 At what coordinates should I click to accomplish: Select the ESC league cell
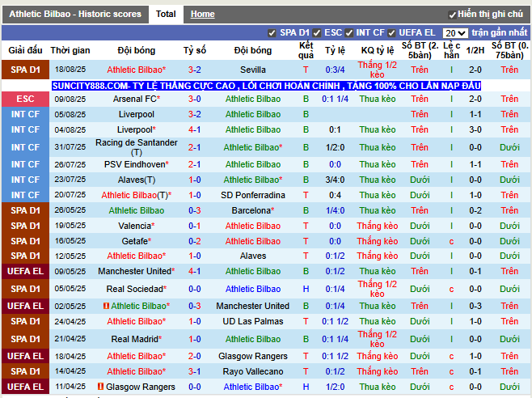coord(25,99)
